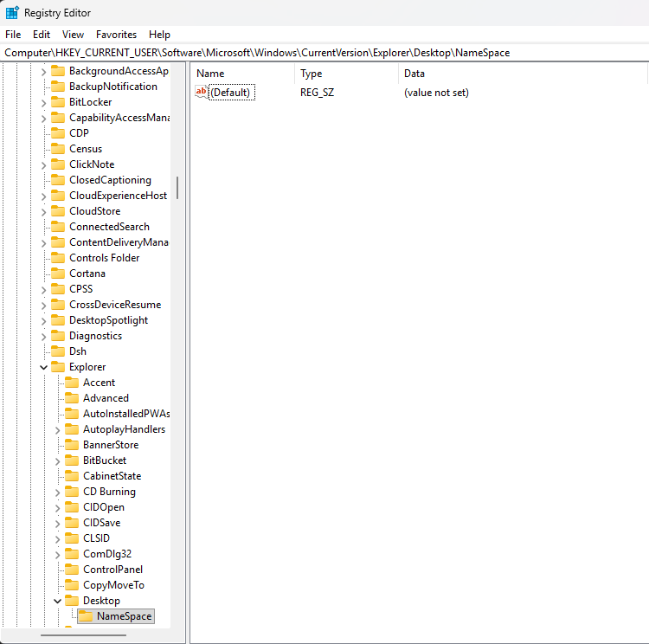
Task: Select the AutoInstalledPWAs folder icon
Action: (72, 413)
